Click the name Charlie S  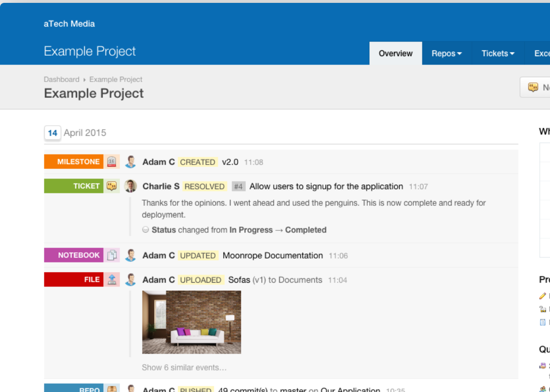[x=161, y=186]
